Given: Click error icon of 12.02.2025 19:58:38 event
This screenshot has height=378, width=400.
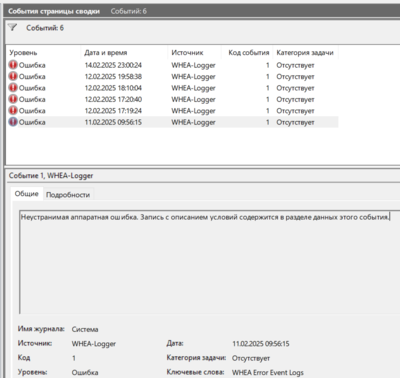Looking at the screenshot, I should [x=13, y=76].
